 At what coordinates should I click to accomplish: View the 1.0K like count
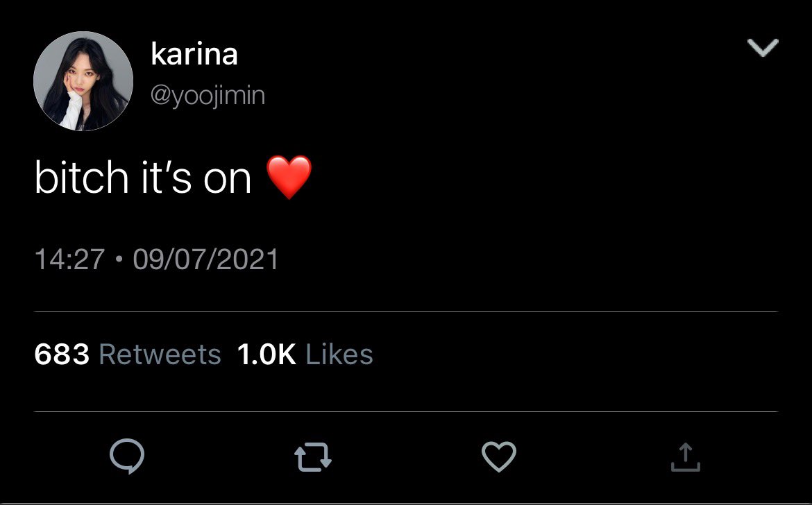(267, 354)
